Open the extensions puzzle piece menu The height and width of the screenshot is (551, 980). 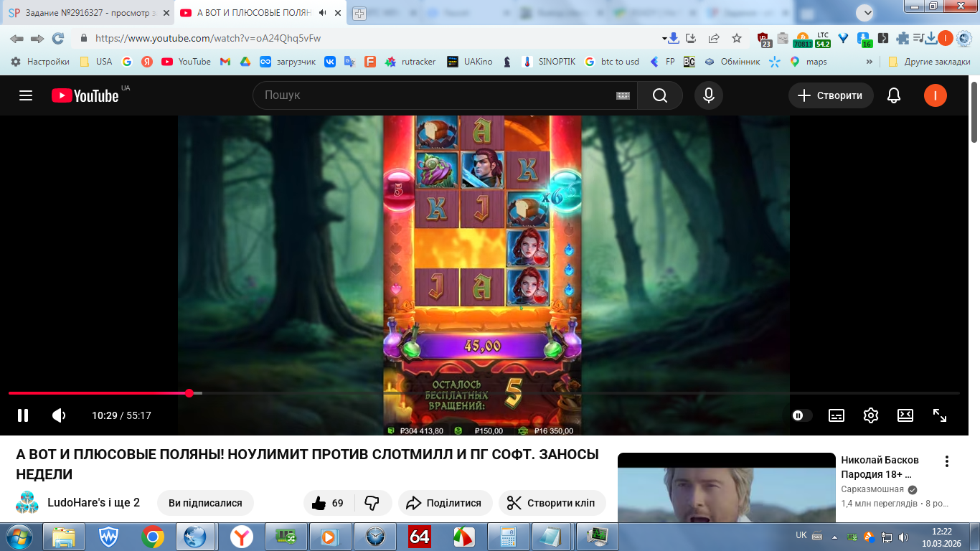pyautogui.click(x=903, y=38)
